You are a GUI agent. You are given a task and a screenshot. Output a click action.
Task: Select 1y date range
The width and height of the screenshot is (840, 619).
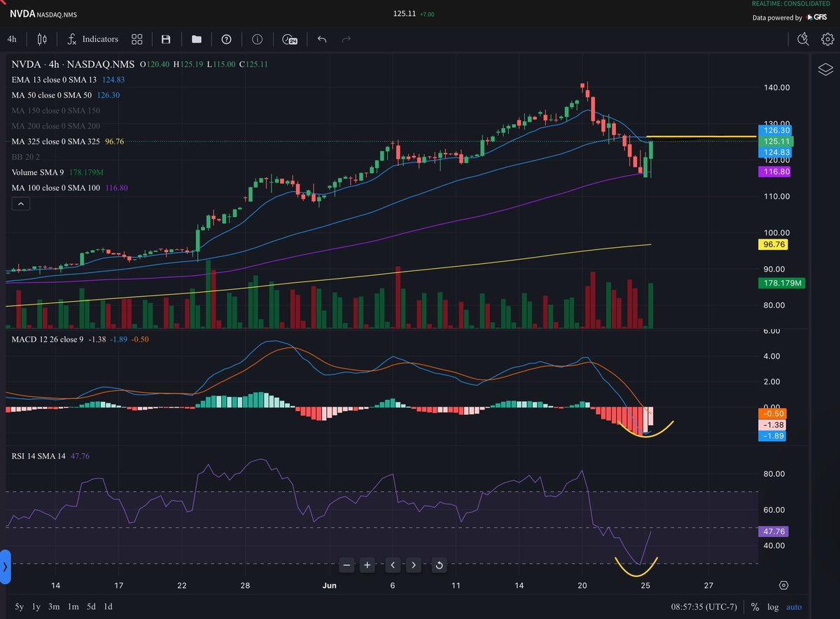coord(36,607)
